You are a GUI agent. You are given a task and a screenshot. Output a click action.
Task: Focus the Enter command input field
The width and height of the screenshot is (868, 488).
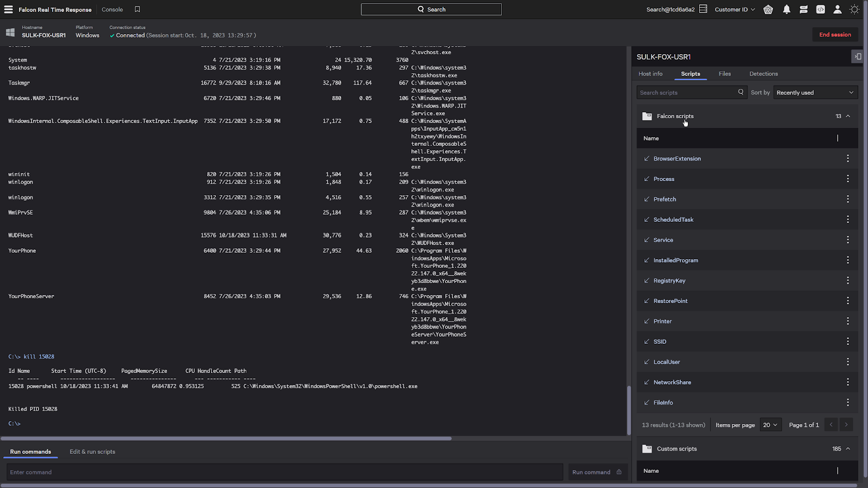pos(284,472)
